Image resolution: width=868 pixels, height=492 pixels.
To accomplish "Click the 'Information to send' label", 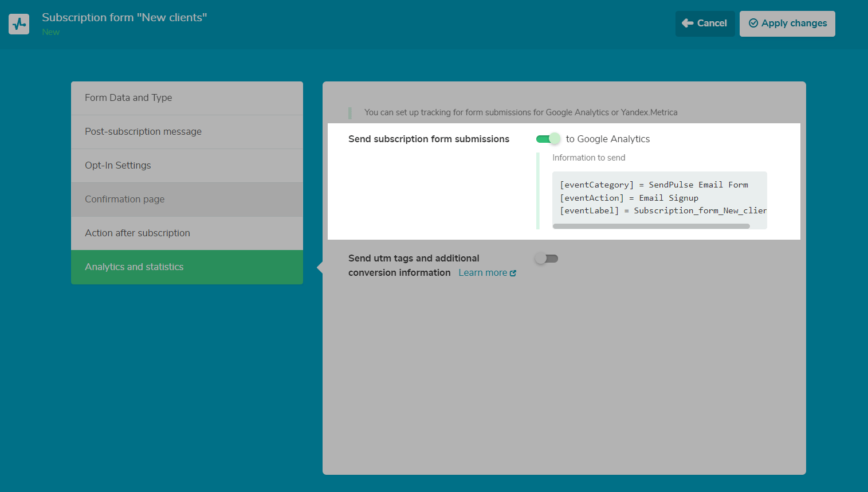I will (588, 158).
